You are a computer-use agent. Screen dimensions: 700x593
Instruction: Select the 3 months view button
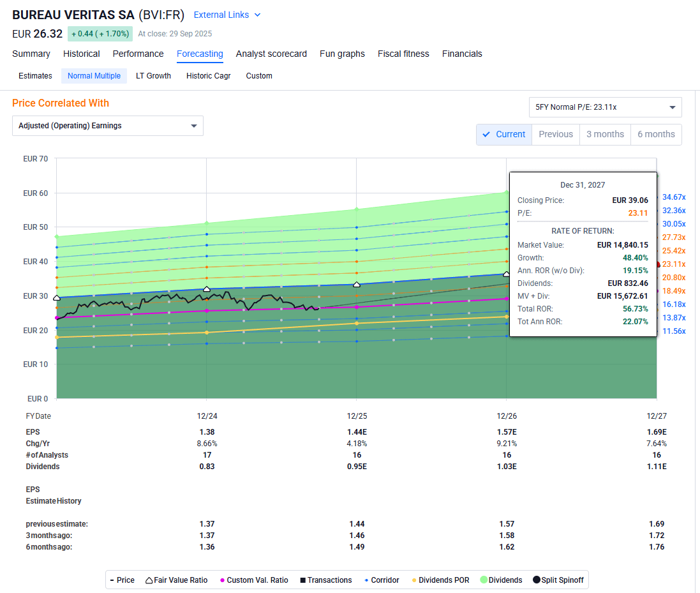(605, 134)
